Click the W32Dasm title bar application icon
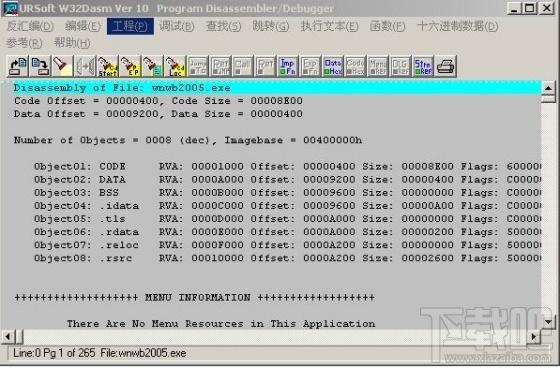The height and width of the screenshot is (368, 560). tap(10, 8)
